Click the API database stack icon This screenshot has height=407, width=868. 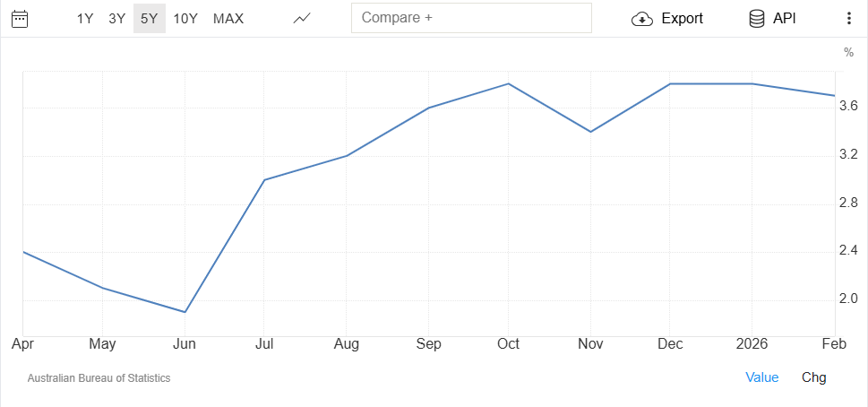pos(757,18)
